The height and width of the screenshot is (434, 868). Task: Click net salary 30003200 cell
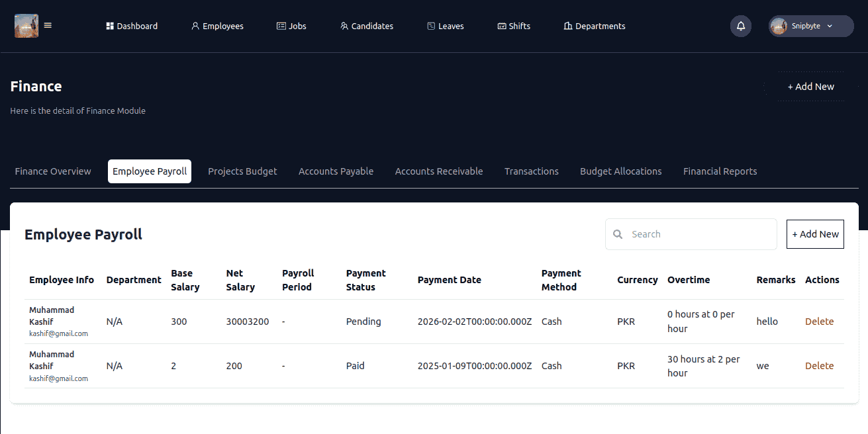pyautogui.click(x=248, y=322)
